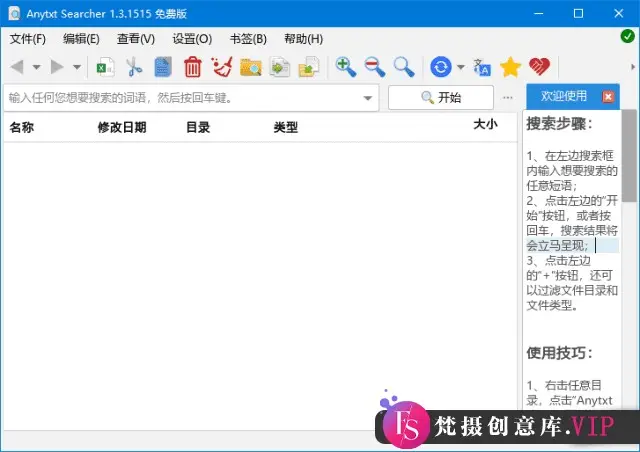The image size is (640, 452).
Task: Click the back navigation arrow
Action: coord(17,67)
